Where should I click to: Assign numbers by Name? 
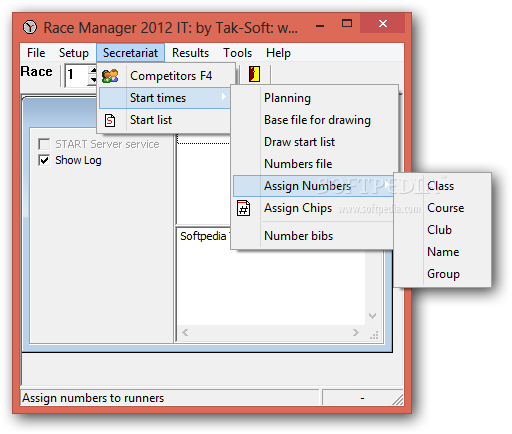click(x=442, y=252)
